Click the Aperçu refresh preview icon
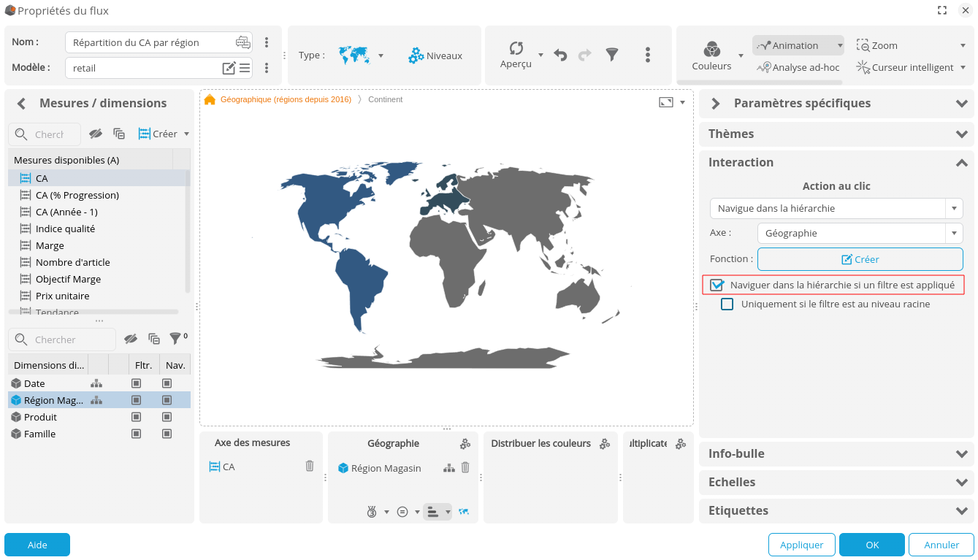978x560 pixels. pos(516,48)
